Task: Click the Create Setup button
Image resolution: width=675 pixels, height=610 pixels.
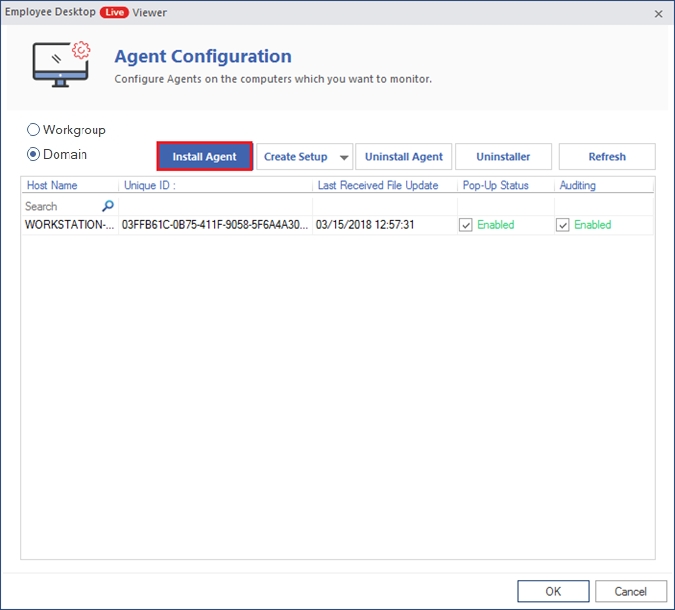Action: pos(295,157)
